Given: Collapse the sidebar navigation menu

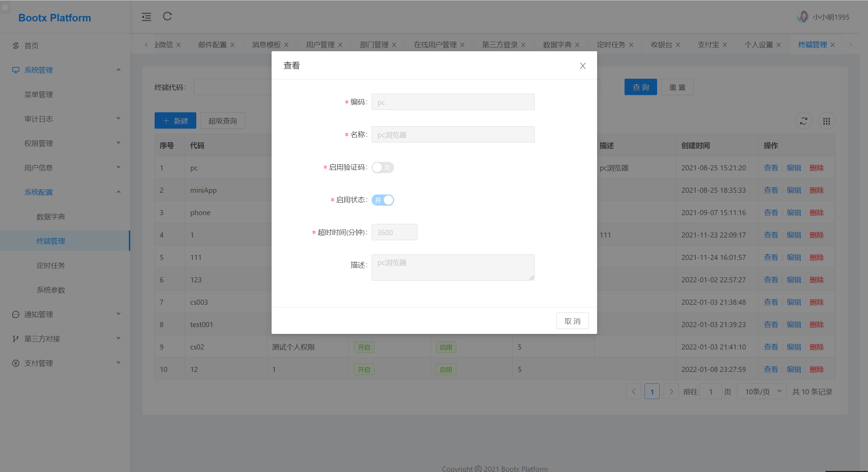Looking at the screenshot, I should click(146, 17).
